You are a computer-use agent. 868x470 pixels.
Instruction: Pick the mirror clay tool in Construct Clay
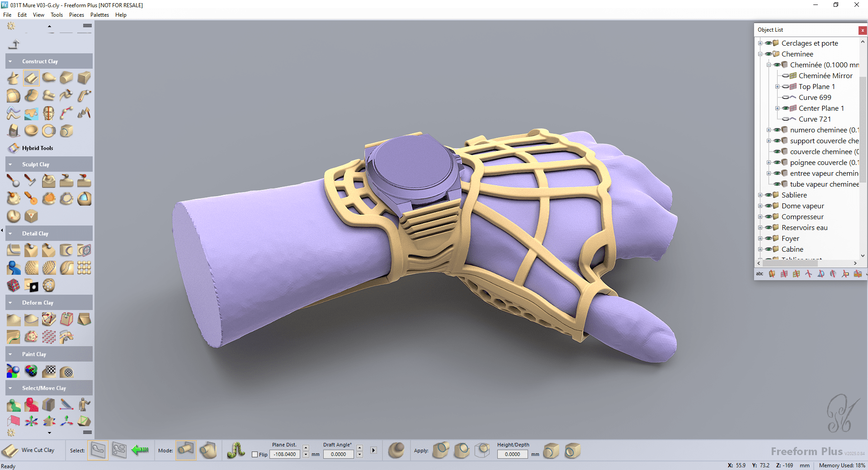pos(49,113)
